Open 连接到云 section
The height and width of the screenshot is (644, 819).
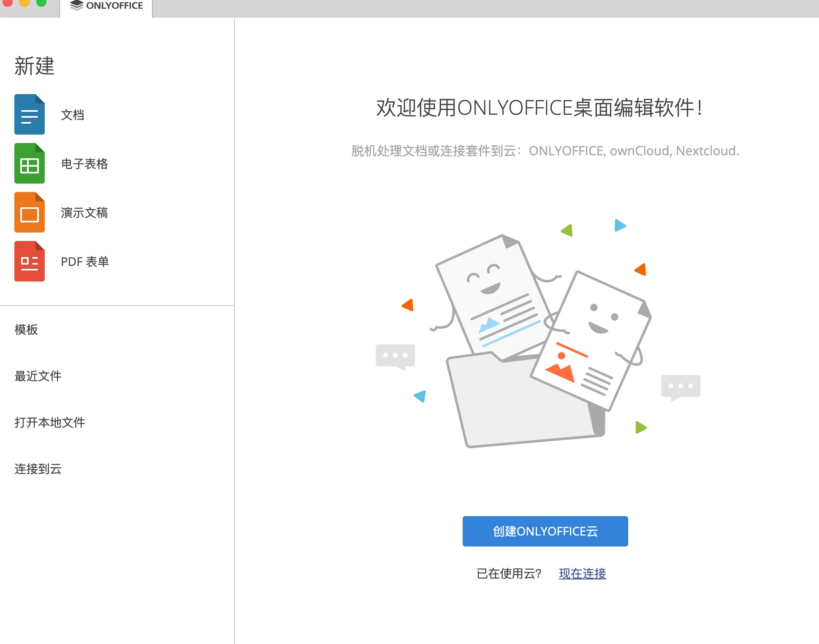point(38,469)
